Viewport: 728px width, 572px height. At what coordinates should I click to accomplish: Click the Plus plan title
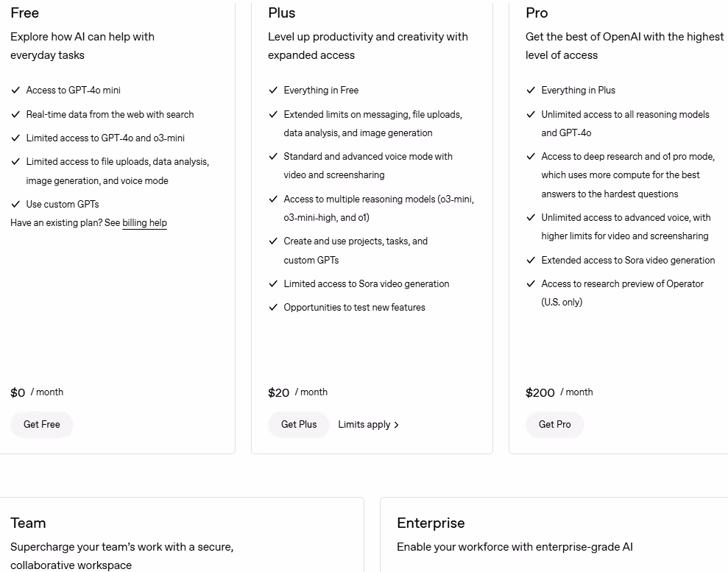(x=282, y=13)
